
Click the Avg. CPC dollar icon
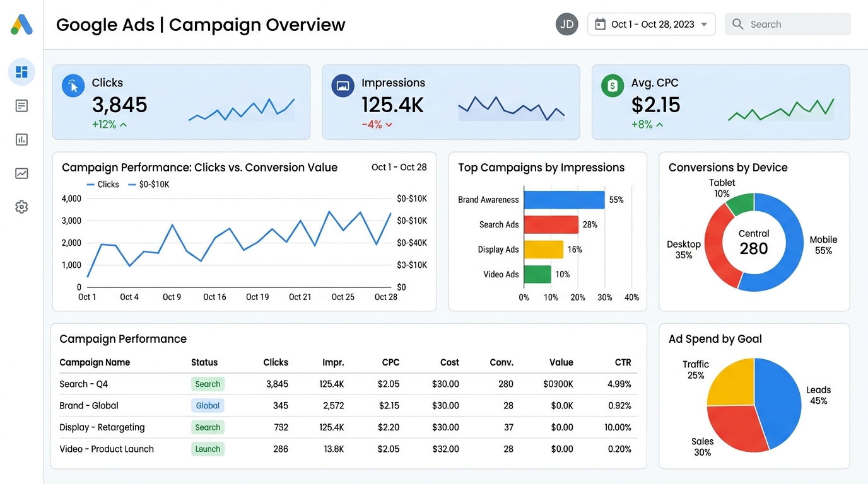(613, 86)
